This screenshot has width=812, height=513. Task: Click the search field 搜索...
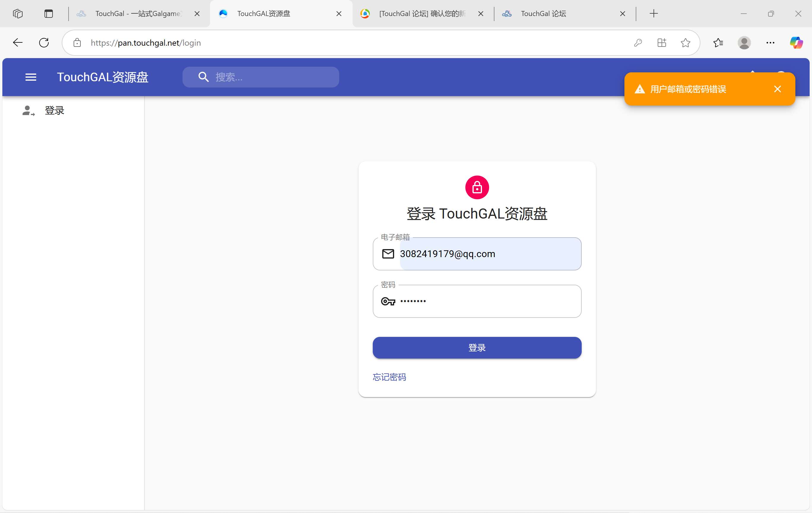tap(261, 77)
